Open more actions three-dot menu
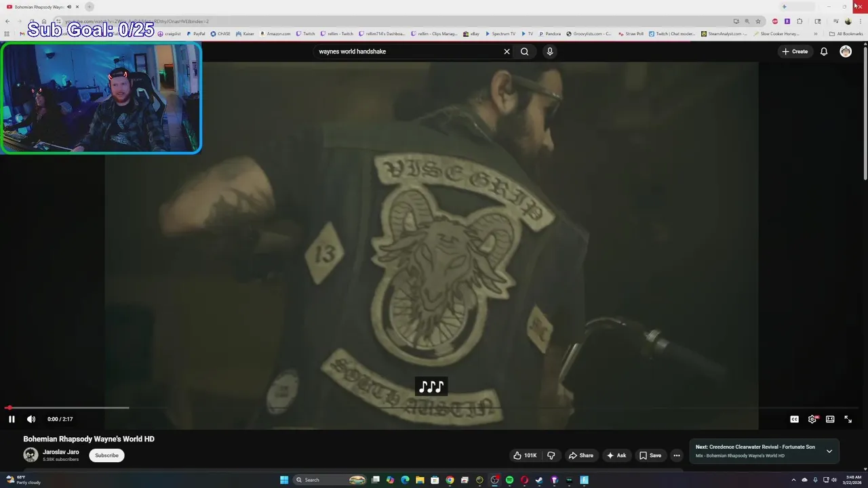This screenshot has width=868, height=488. pyautogui.click(x=676, y=455)
